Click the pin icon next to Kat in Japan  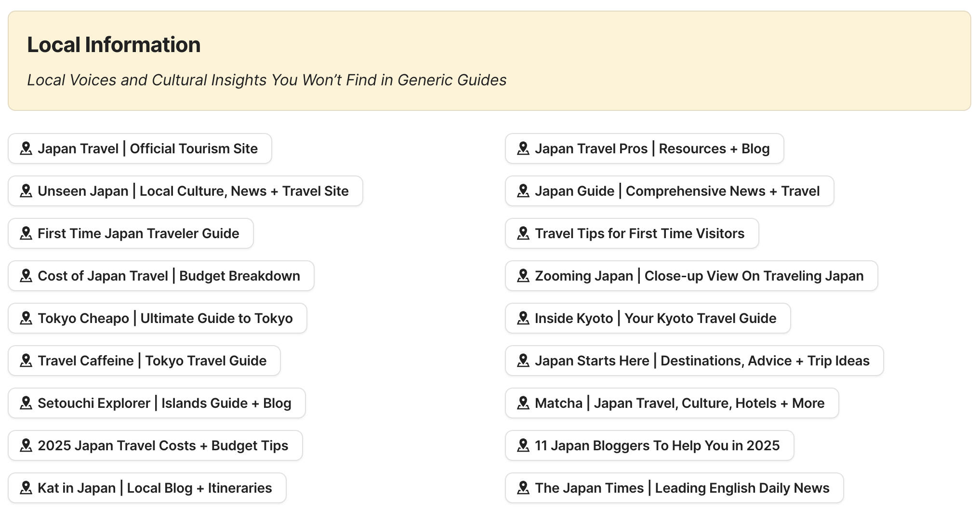tap(26, 488)
